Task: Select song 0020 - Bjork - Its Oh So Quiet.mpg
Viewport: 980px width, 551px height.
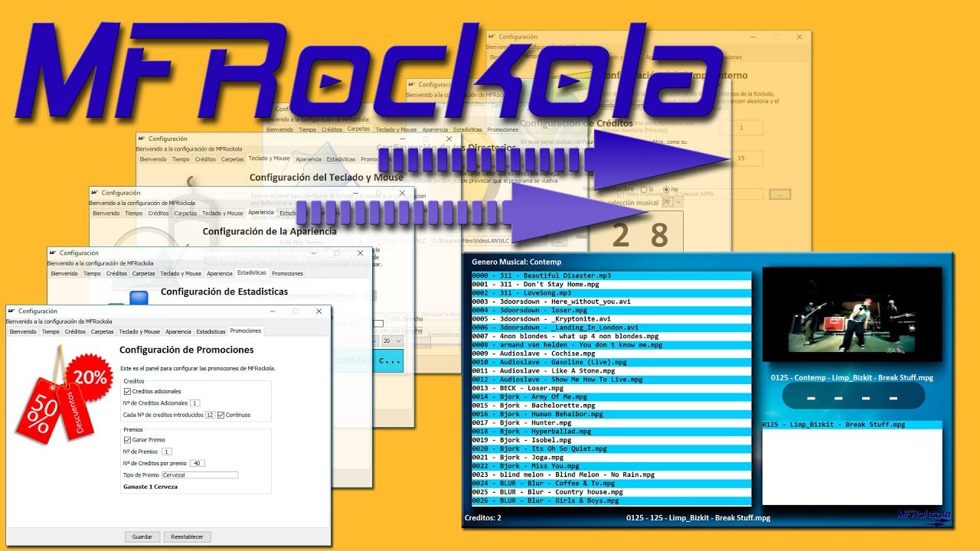Action: pos(612,449)
